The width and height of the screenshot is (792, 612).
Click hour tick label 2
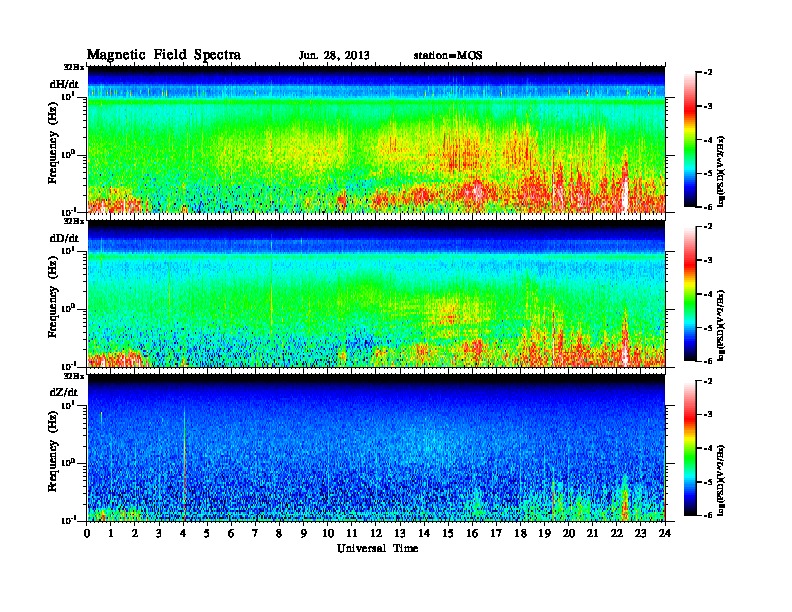coord(135,534)
